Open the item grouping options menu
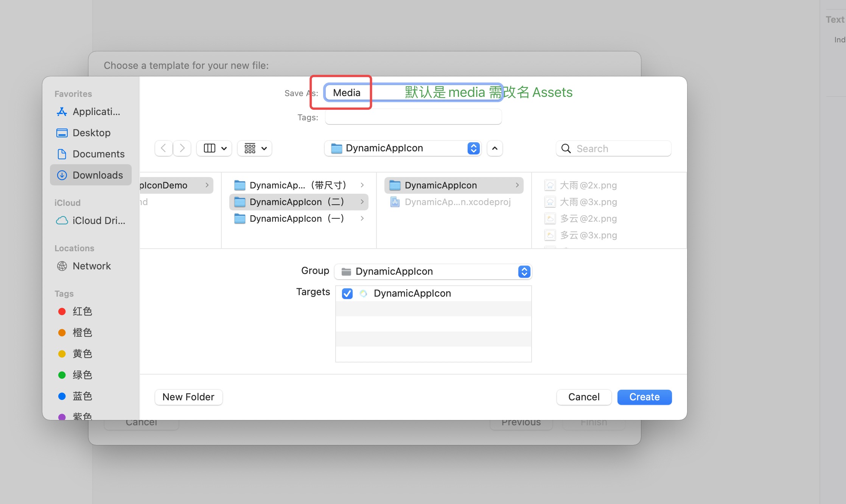 click(x=255, y=148)
